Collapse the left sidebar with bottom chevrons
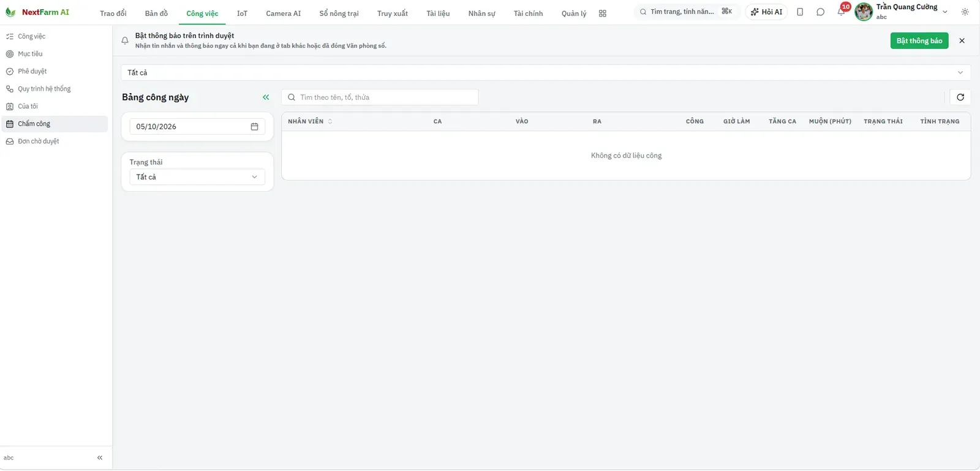 tap(100, 458)
